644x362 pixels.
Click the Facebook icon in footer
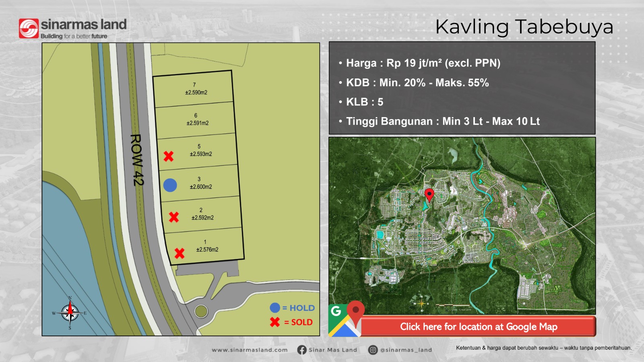[x=302, y=350]
